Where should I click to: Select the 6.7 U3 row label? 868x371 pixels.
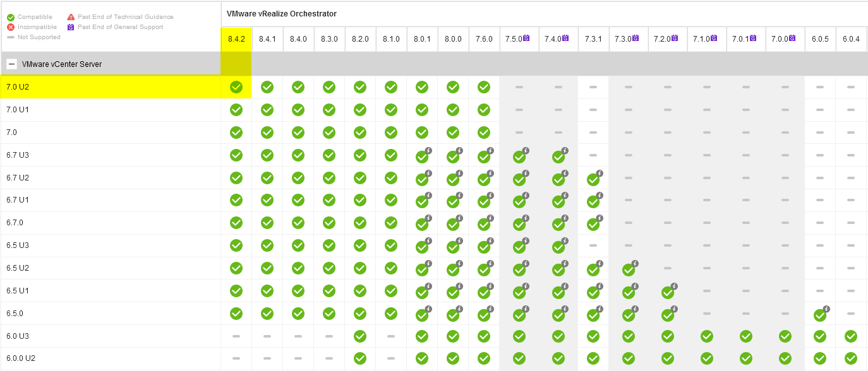click(18, 155)
